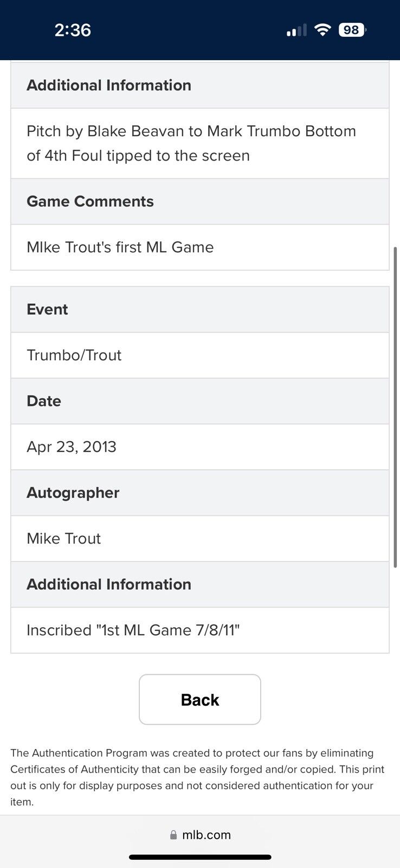The image size is (400, 868).
Task: Tap the battery level indicator showing 98
Action: click(352, 30)
